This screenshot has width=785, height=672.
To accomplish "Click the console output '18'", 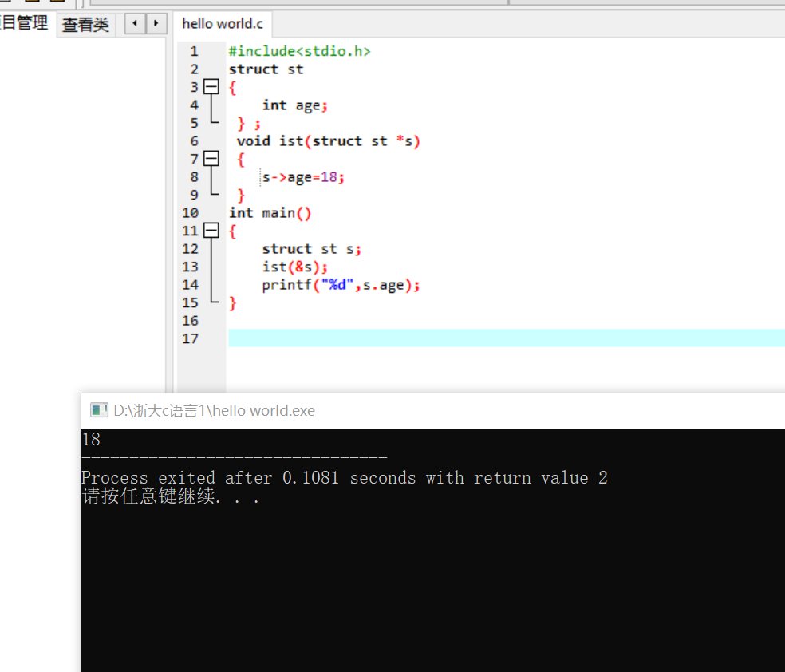I will (91, 439).
